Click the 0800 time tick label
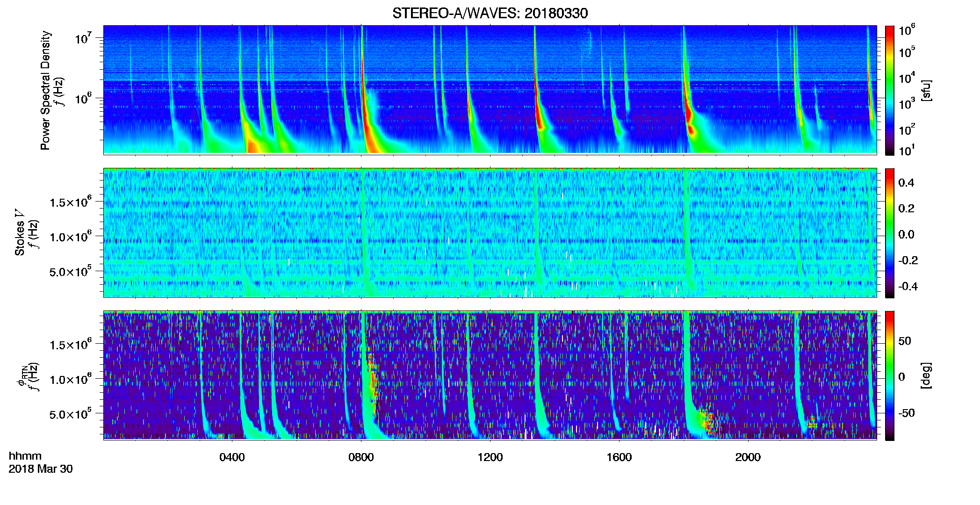Screen dimensions: 980x505 (361, 457)
